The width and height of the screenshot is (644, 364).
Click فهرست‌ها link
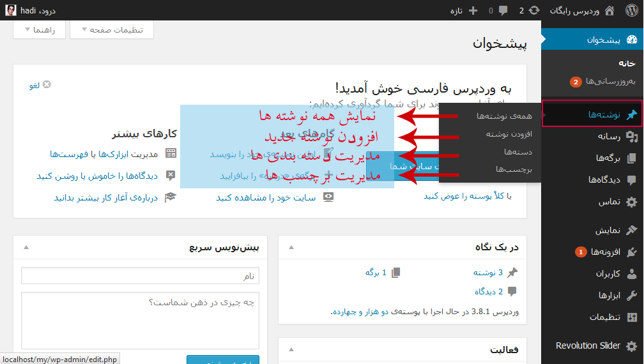point(69,154)
